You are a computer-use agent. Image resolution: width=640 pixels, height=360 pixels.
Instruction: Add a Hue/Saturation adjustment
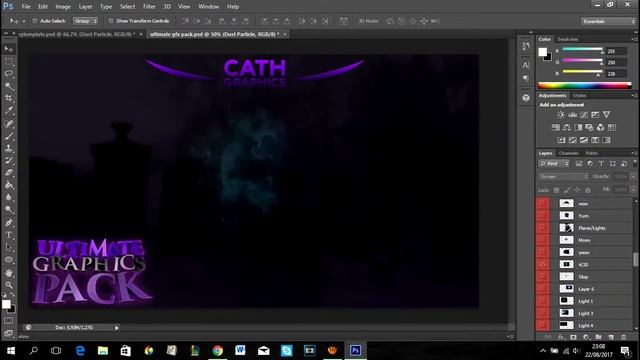coord(556,127)
